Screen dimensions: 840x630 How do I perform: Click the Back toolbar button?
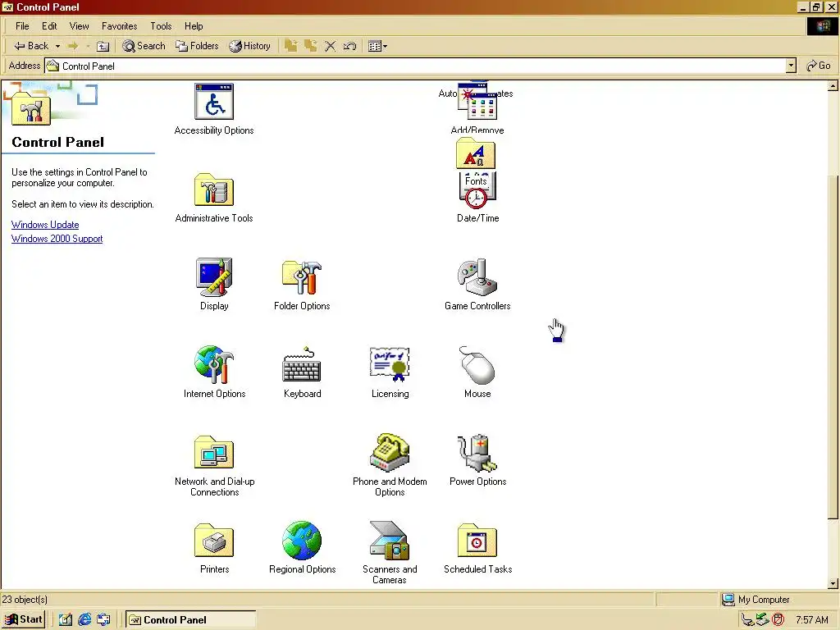31,46
